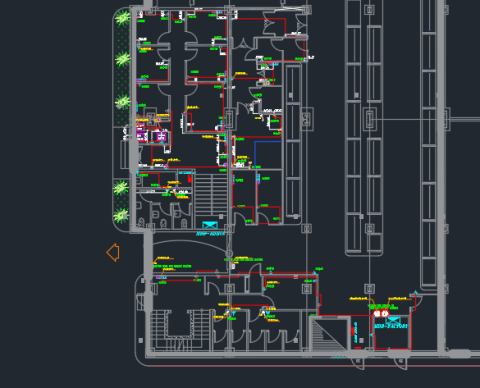This screenshot has width=480, height=388.
Task: Select the leftmost toilet fixture at bottom
Action: [x=141, y=222]
